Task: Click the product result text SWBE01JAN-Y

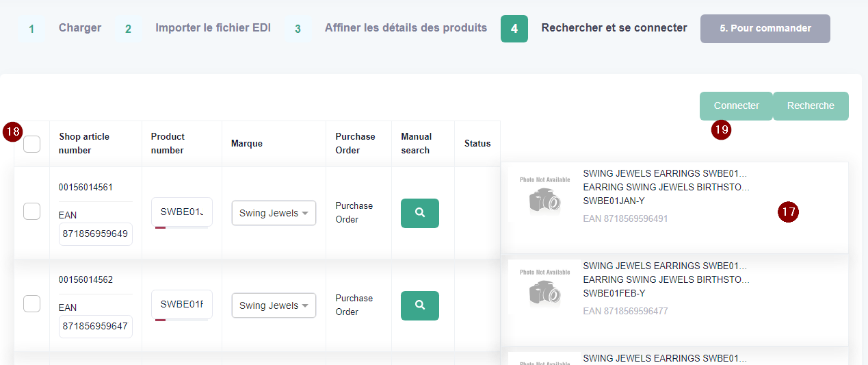Action: pos(614,201)
